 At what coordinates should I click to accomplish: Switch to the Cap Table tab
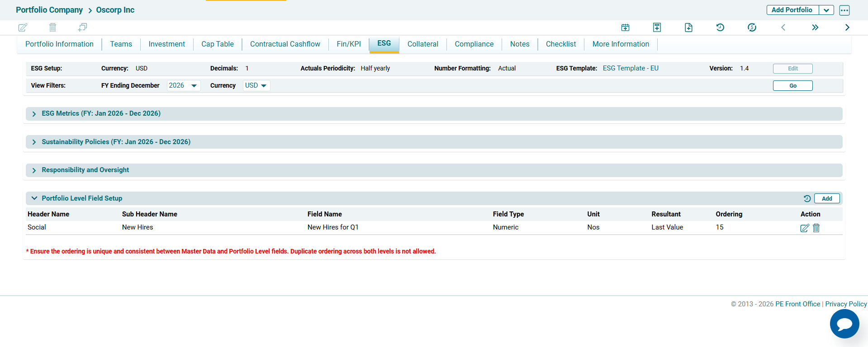218,44
